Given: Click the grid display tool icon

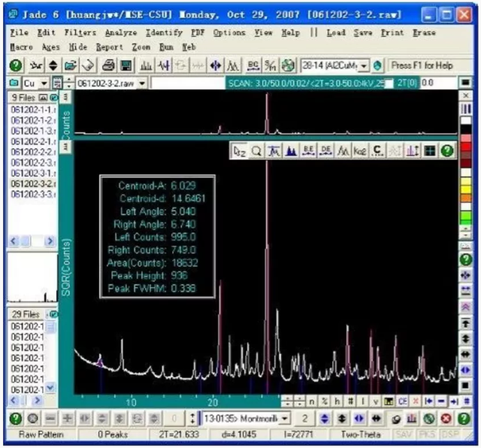Looking at the screenshot, I should click(x=429, y=150).
